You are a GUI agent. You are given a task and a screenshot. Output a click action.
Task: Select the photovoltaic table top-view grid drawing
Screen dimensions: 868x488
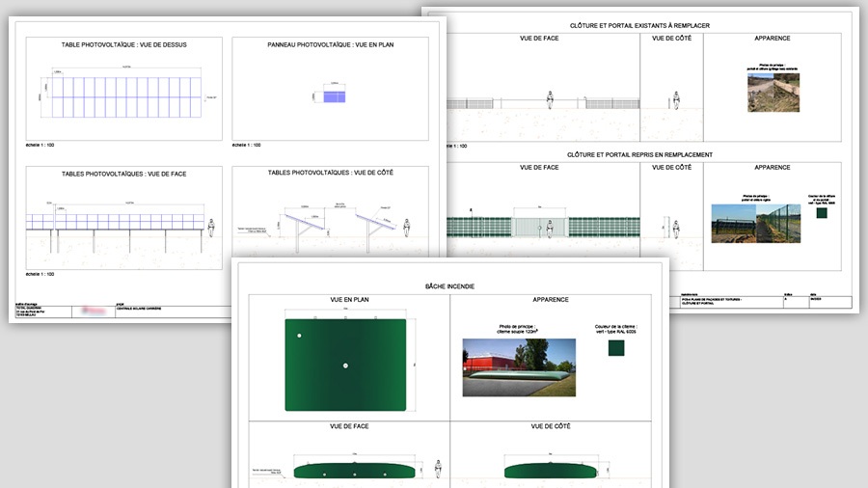[x=126, y=96]
